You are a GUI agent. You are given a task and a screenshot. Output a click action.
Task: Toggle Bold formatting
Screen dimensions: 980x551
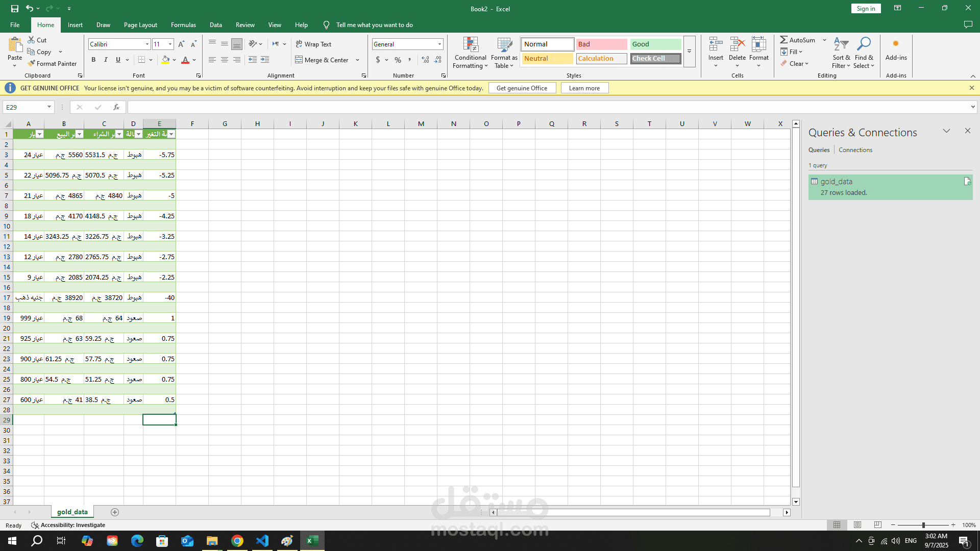(93, 60)
